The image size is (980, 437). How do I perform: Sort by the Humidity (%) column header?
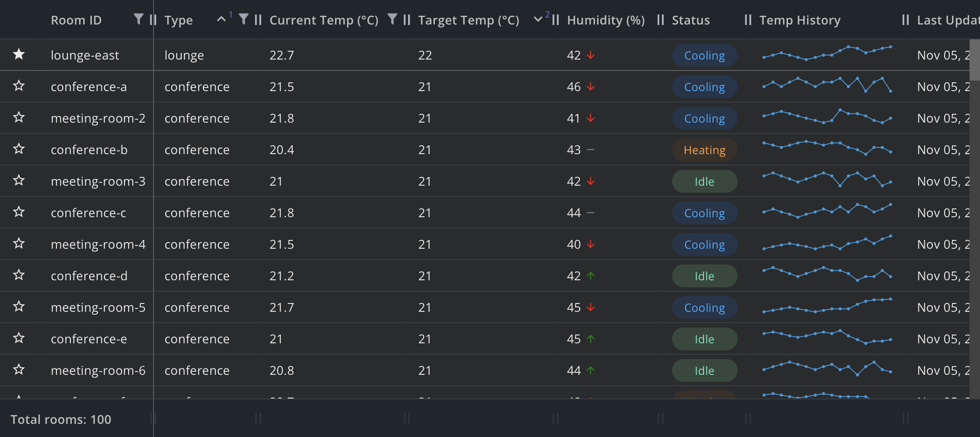(605, 20)
